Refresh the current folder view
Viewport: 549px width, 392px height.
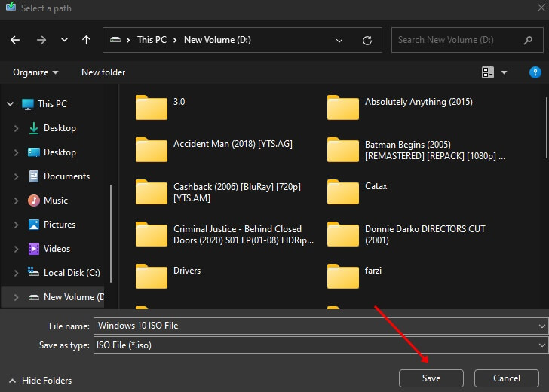point(367,40)
